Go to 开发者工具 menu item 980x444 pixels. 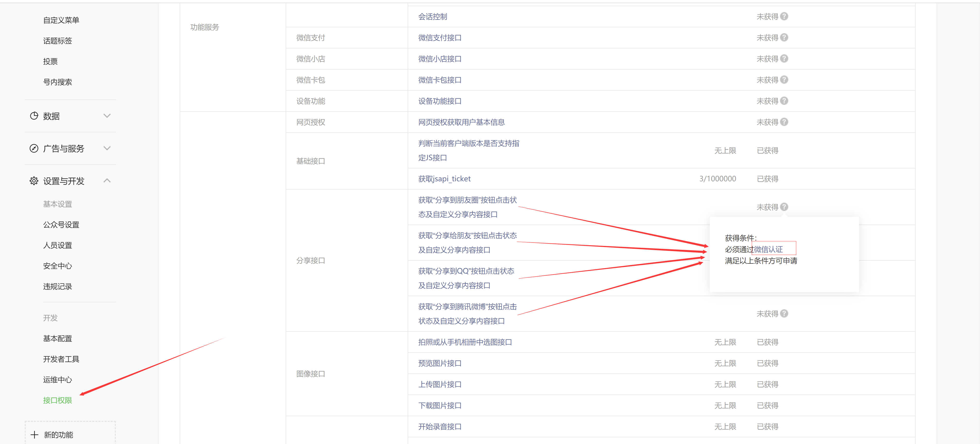coord(61,359)
